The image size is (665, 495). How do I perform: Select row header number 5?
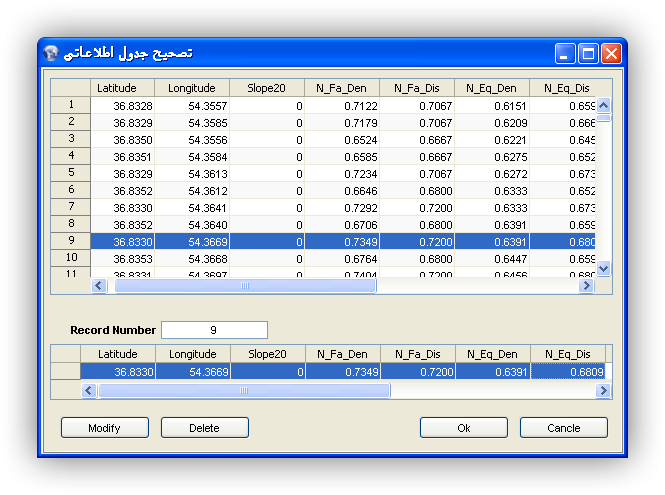pos(71,173)
